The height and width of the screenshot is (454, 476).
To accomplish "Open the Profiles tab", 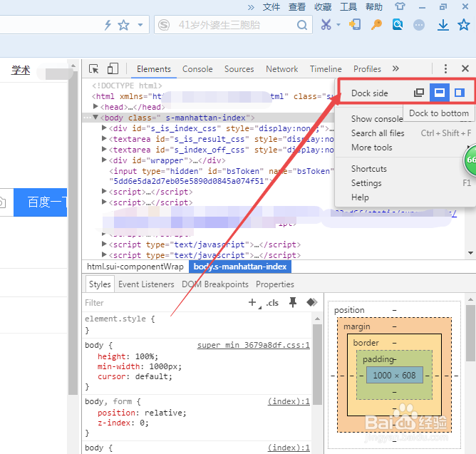I will [367, 69].
